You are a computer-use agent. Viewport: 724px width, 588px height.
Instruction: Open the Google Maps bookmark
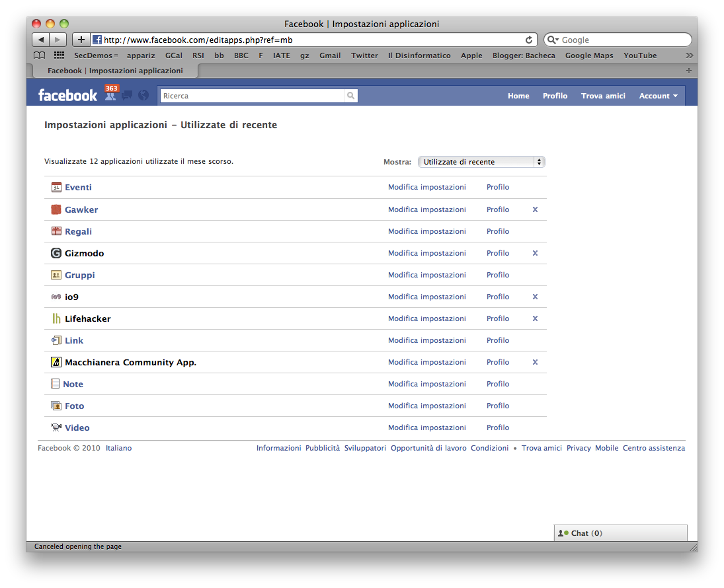tap(589, 55)
